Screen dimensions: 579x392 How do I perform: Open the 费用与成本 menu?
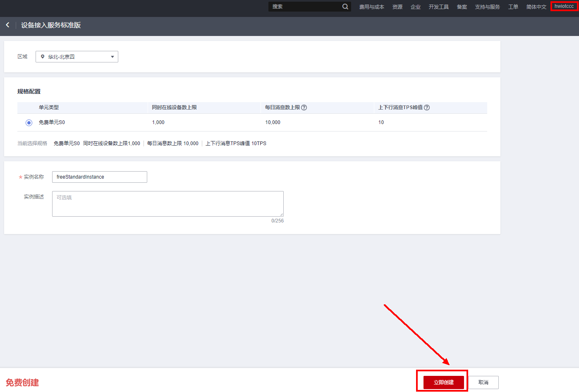pyautogui.click(x=371, y=7)
